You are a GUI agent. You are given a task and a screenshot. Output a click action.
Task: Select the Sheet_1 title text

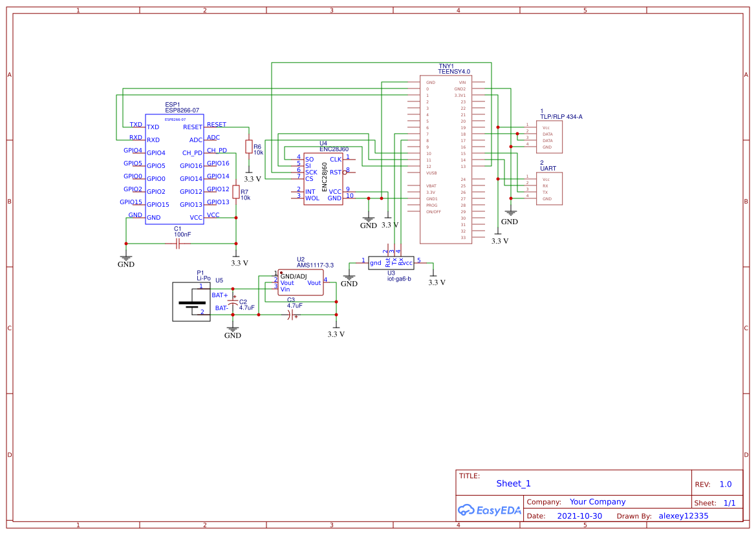pyautogui.click(x=513, y=483)
